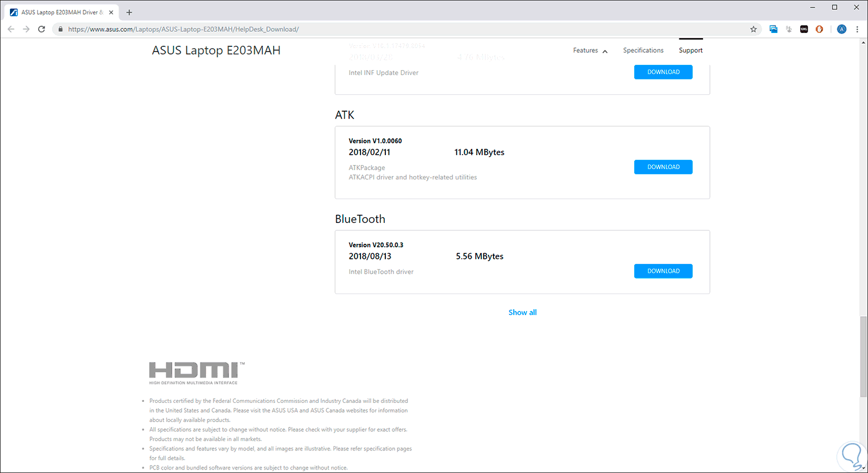Bookmark this page with the star
This screenshot has height=473, width=868.
(753, 29)
